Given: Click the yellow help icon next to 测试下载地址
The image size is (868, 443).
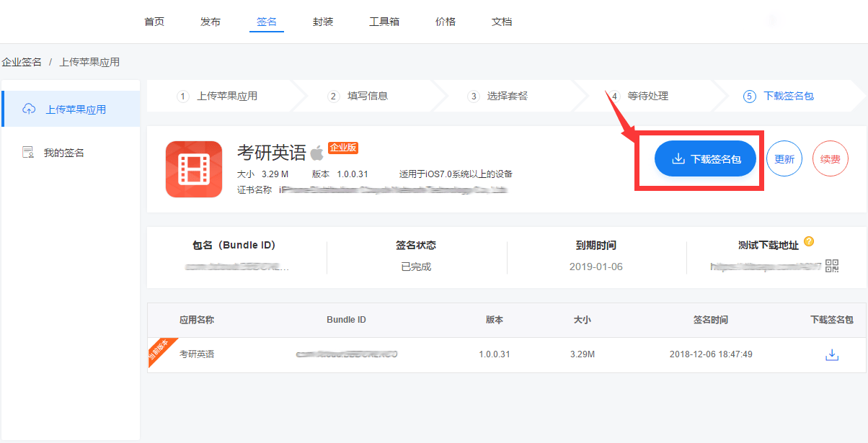Looking at the screenshot, I should [x=809, y=241].
